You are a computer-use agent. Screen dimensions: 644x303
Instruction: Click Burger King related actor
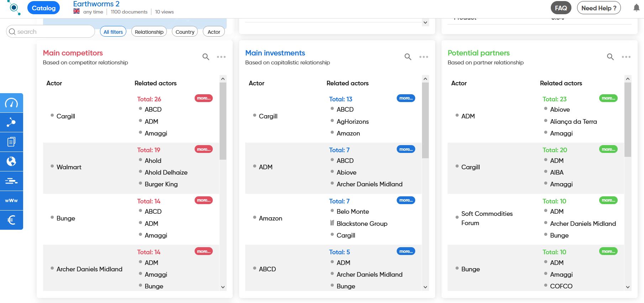161,184
